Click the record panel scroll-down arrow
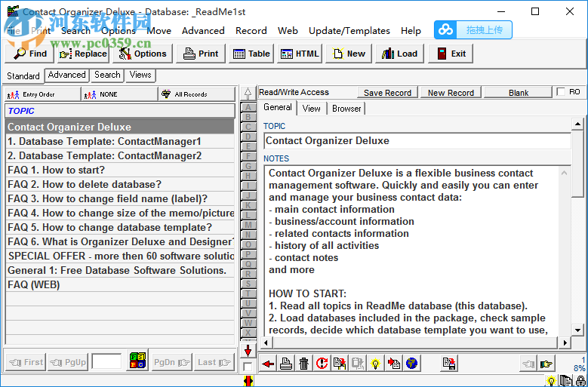 click(x=577, y=330)
